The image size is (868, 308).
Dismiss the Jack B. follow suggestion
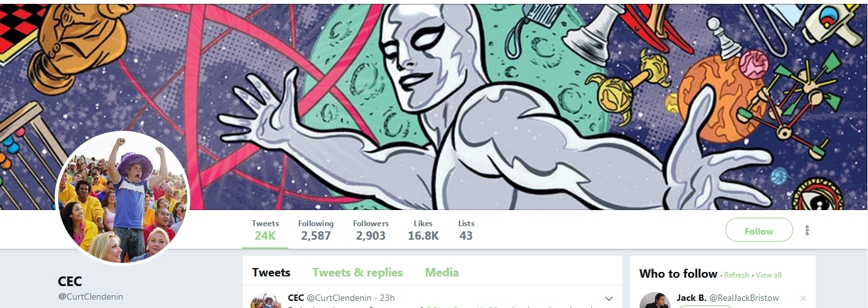803,298
